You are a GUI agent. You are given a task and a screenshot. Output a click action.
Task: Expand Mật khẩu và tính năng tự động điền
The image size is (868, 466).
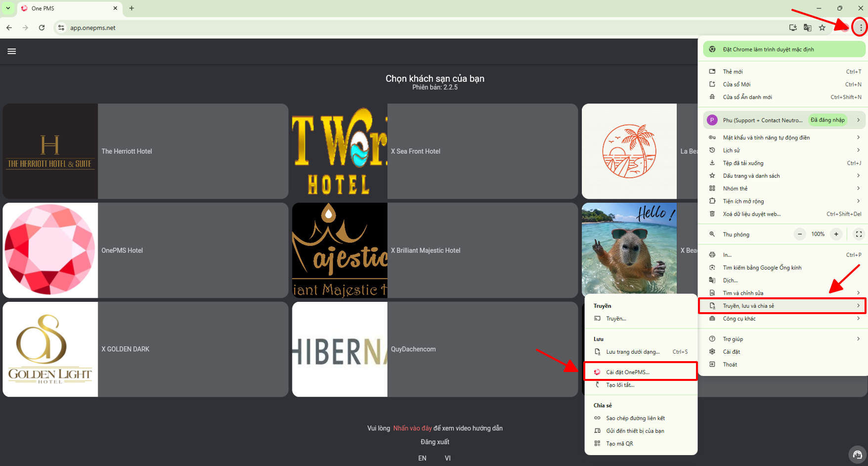point(785,138)
